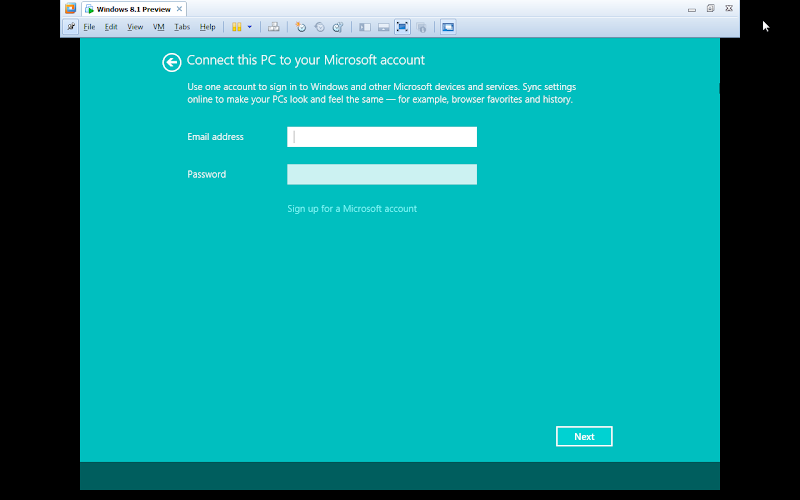This screenshot has width=800, height=500.
Task: Click the pin toolbar icon in VMware
Action: click(x=70, y=27)
